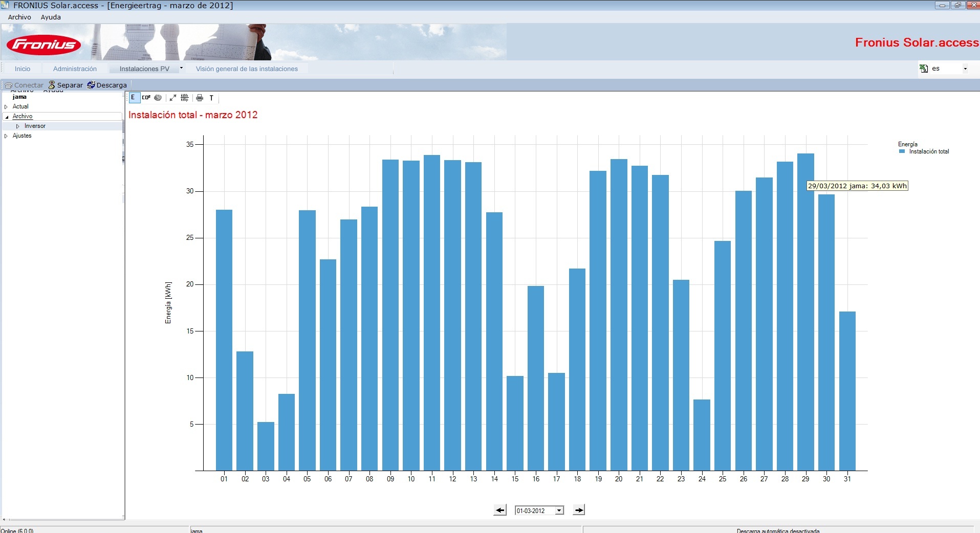Open the es language dropdown
Viewport: 980px width, 533px height.
[x=965, y=69]
